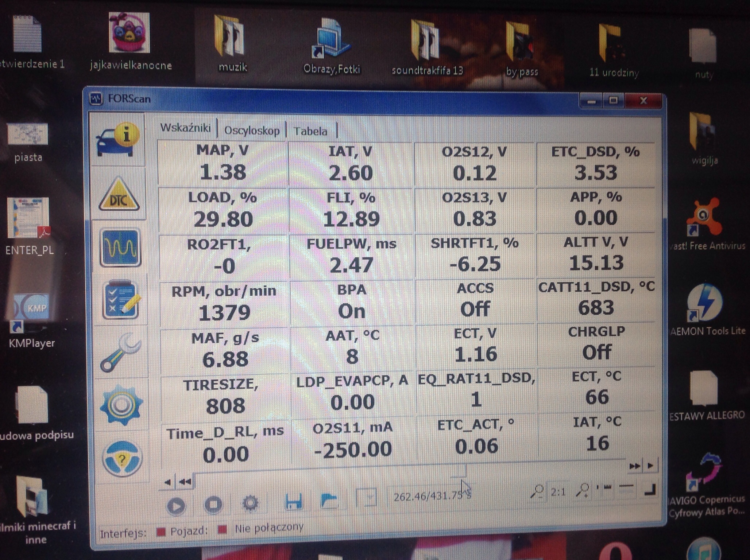Click the zoom out magnifier
Image resolution: width=750 pixels, height=560 pixels.
(x=537, y=491)
